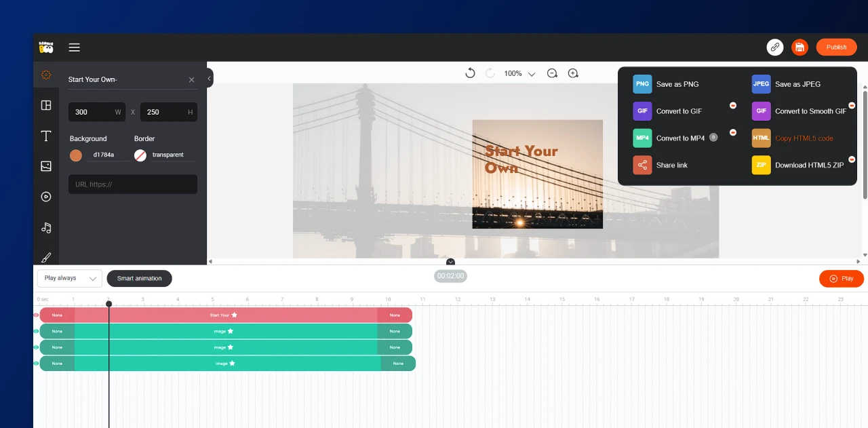The height and width of the screenshot is (428, 868).
Task: Open the Play always dropdown
Action: [x=69, y=278]
